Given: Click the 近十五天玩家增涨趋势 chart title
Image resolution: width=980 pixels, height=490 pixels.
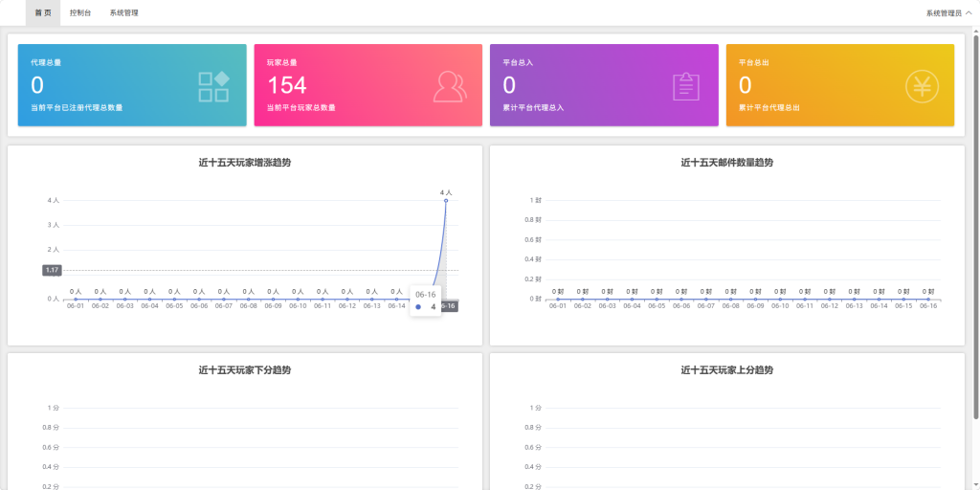Looking at the screenshot, I should point(244,163).
